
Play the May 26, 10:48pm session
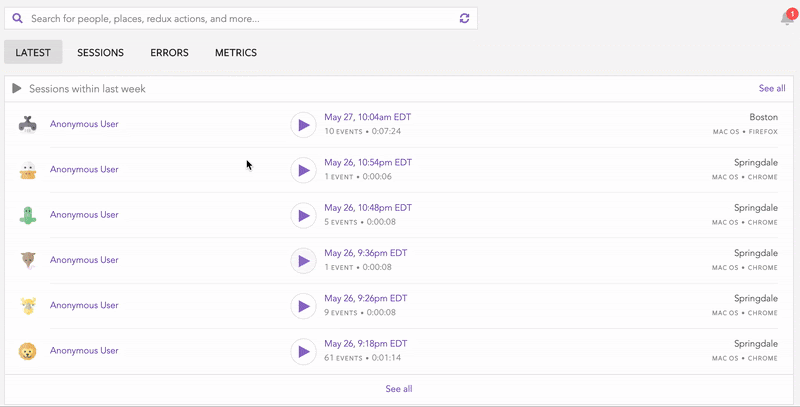303,215
